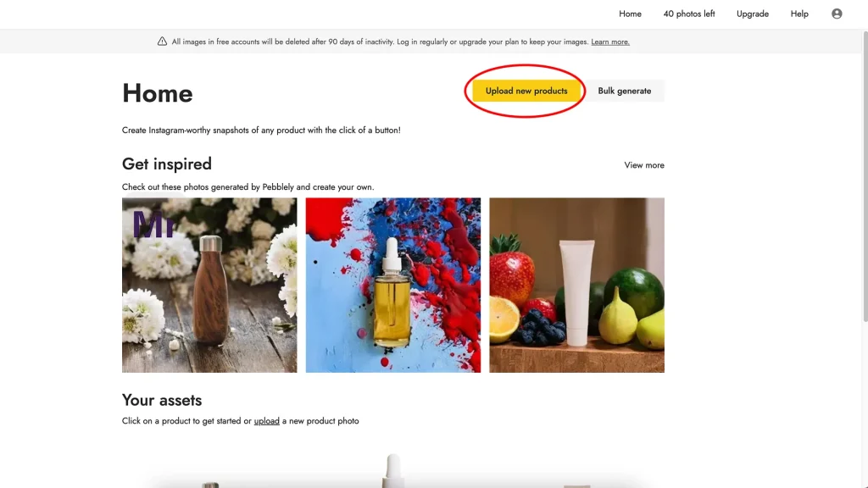Click the page vertical scrollbar
Viewport: 868px width, 488px height.
click(865, 176)
